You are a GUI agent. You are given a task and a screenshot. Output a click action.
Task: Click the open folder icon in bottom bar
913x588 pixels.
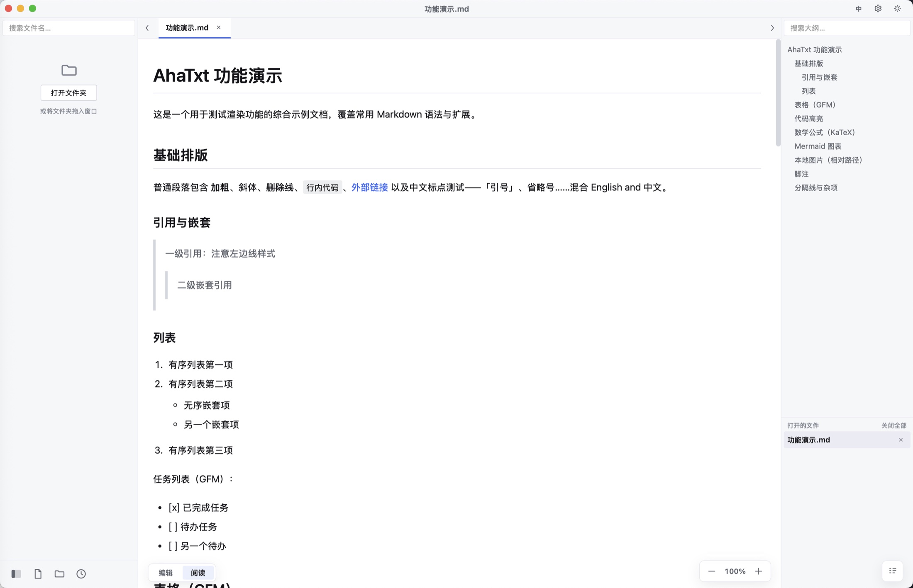point(59,573)
